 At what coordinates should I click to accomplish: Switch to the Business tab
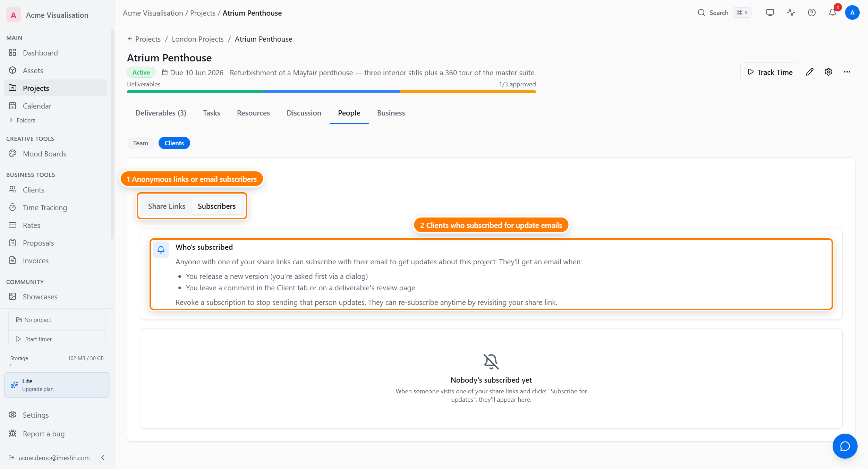(x=391, y=113)
